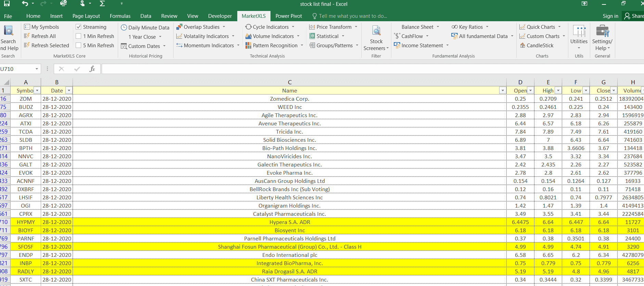Select the Zomedica Corp. name cell
Screen dimensions: 644x286
(290, 99)
